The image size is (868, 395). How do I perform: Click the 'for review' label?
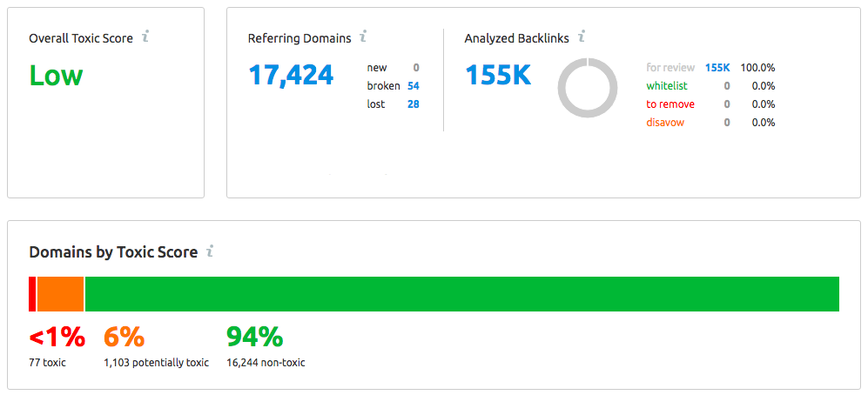[x=670, y=68]
